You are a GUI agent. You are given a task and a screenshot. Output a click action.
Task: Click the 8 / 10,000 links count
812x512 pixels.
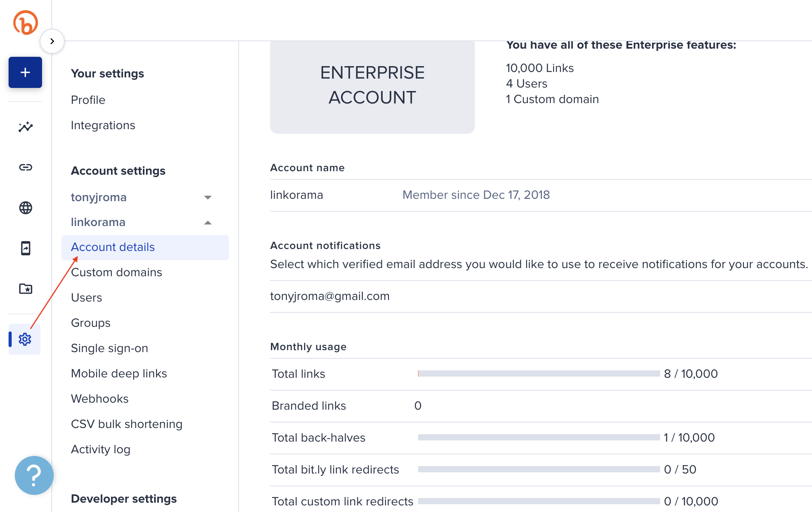[x=691, y=374]
